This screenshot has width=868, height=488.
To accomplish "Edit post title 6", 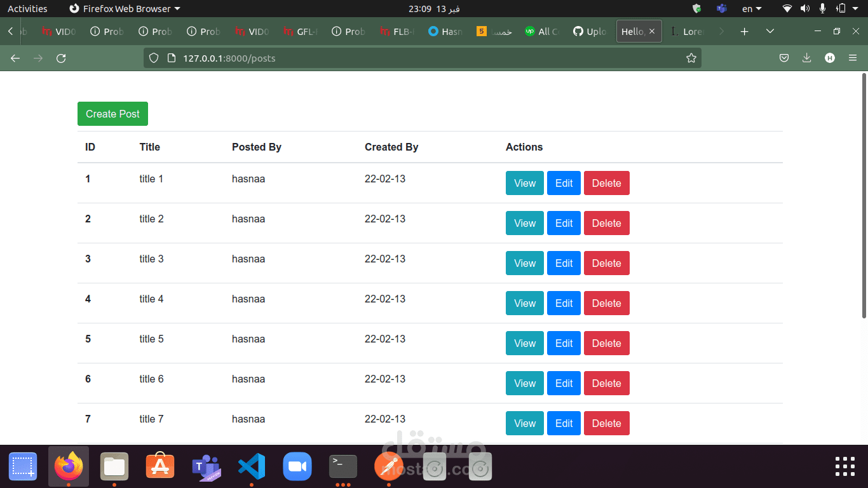I will (x=564, y=383).
